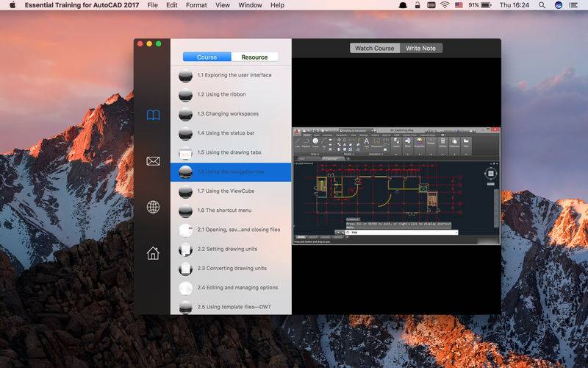Open the envelope mail sidebar icon
Screen dimensions: 588x368
pos(153,161)
